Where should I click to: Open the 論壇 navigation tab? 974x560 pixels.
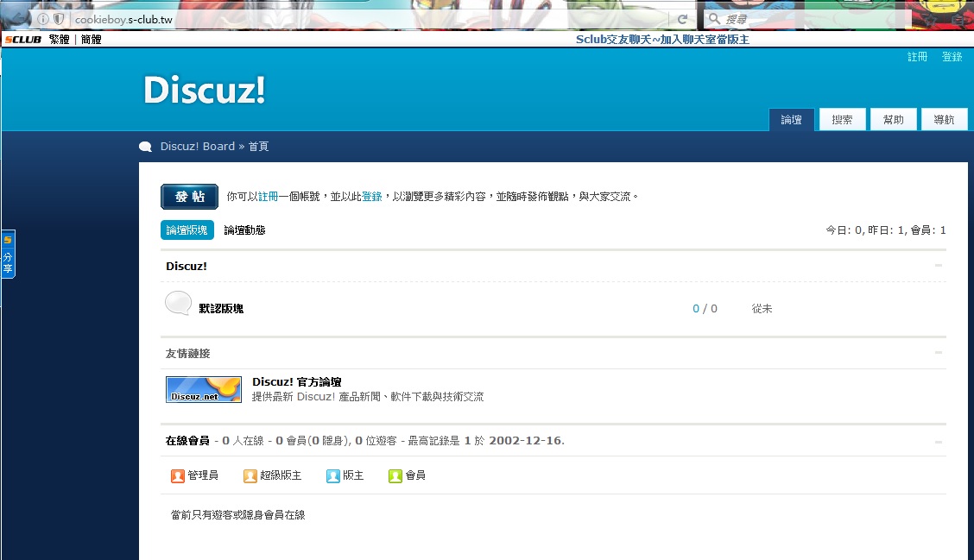pyautogui.click(x=791, y=120)
